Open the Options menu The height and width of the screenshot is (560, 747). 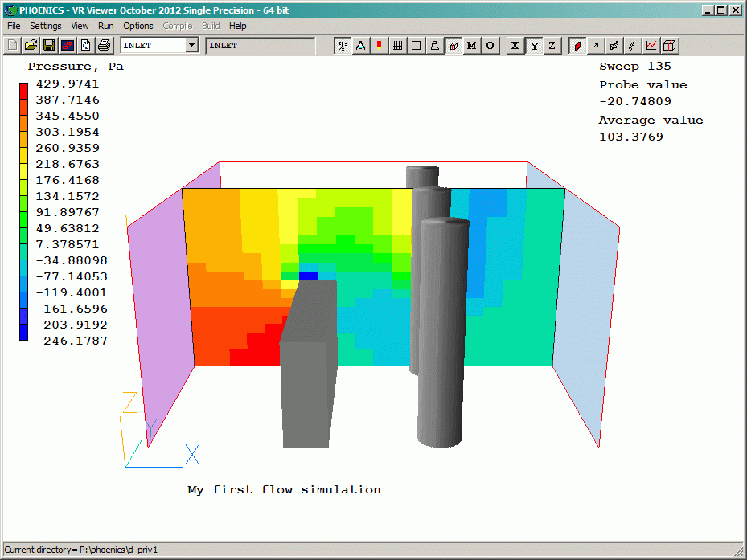138,26
